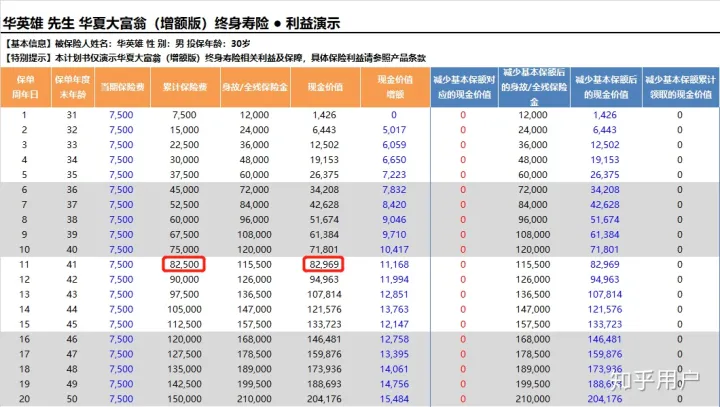This screenshot has width=720, height=407.
Task: Select cumulative premium cell 67,500
Action: 184,235
